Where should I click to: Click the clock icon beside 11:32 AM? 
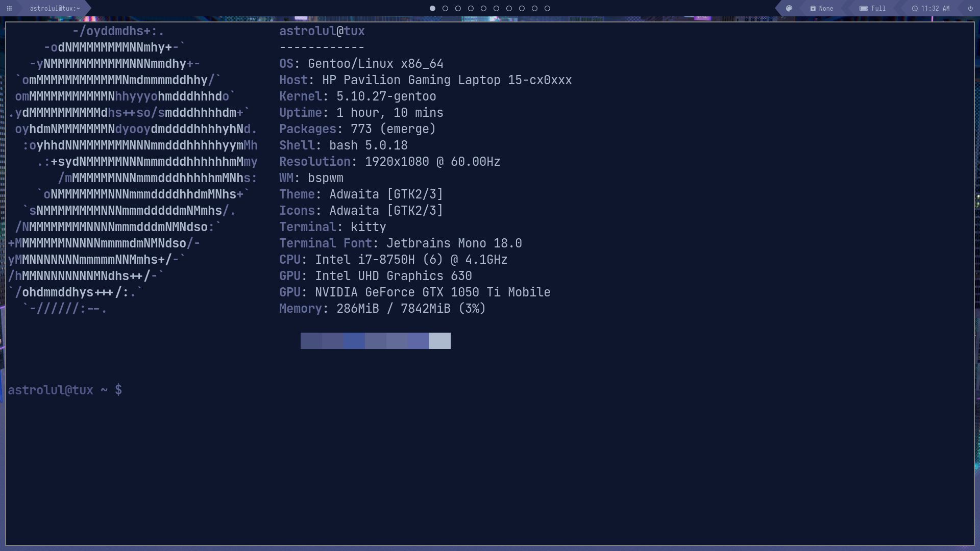pos(916,8)
